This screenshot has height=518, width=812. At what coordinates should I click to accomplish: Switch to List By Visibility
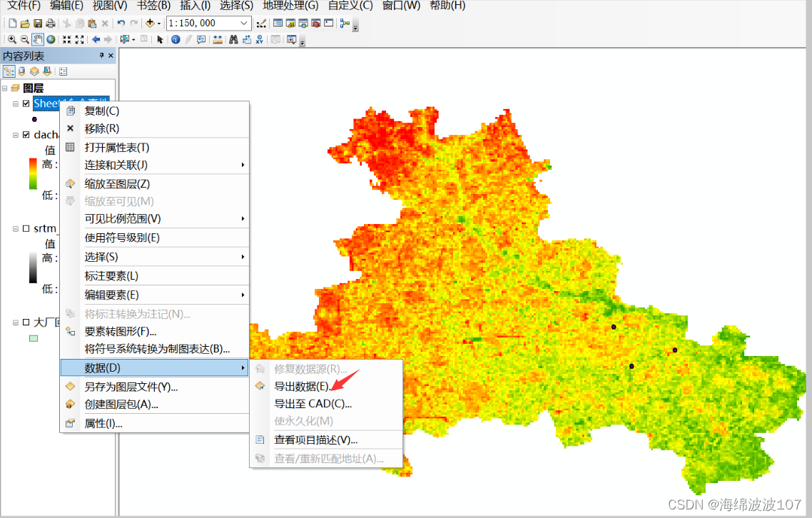[34, 71]
